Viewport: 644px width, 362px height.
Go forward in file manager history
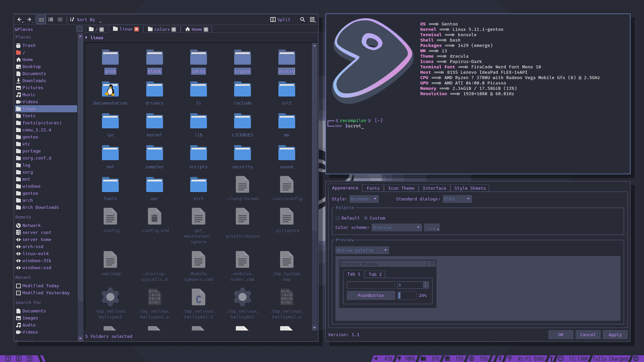click(x=29, y=20)
